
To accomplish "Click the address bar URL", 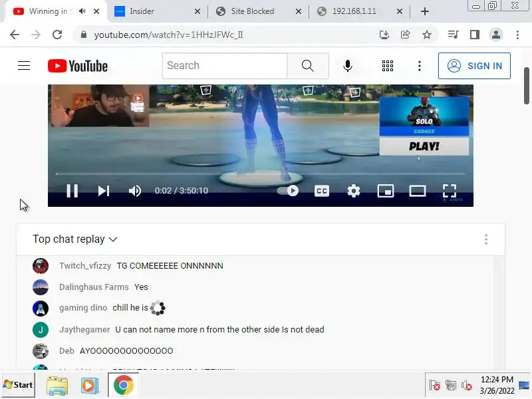I will click(168, 35).
